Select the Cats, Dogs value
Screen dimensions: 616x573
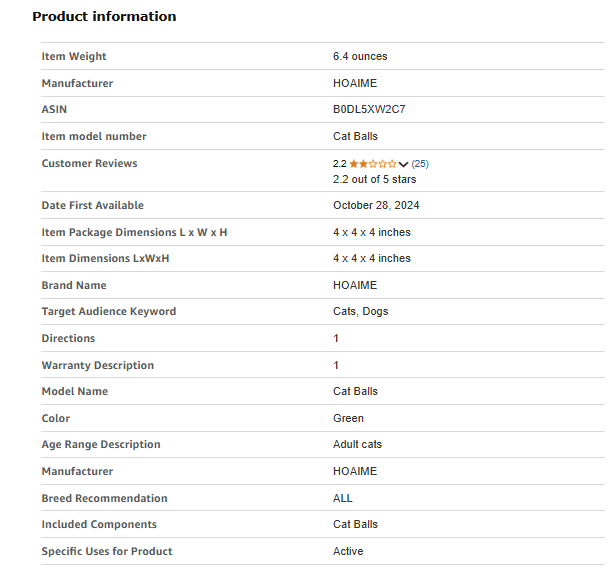[x=360, y=311]
